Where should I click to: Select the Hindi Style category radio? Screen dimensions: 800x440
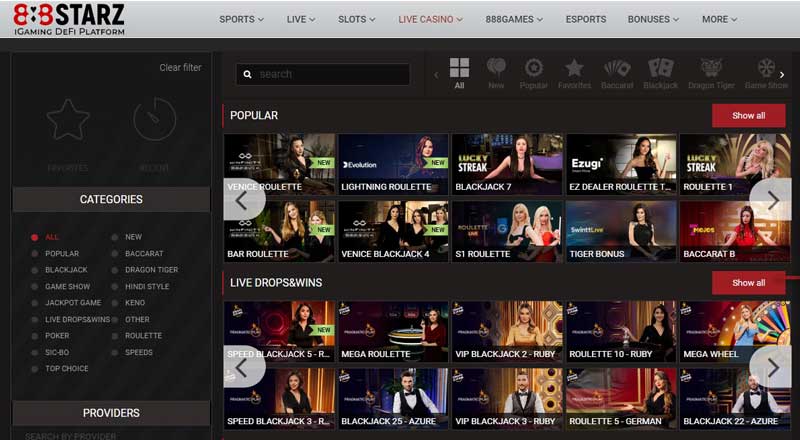point(115,287)
